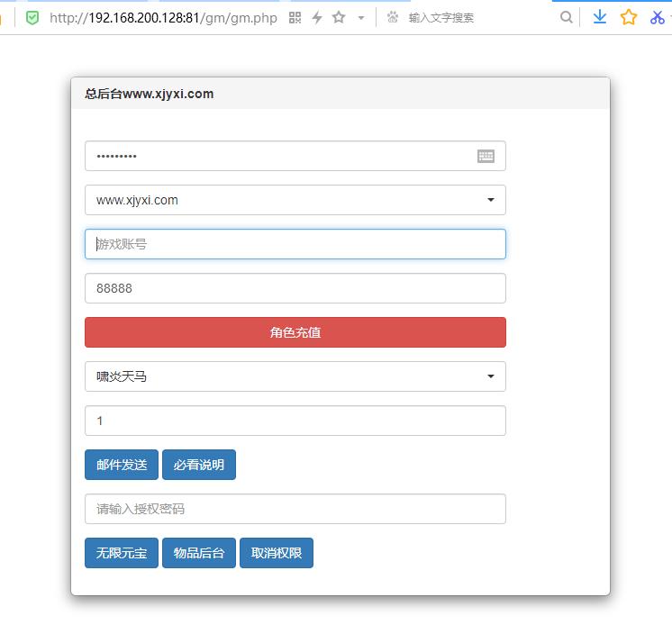The image size is (672, 634).
Task: Open the 啸炎天马 item dropdown
Action: [x=295, y=376]
